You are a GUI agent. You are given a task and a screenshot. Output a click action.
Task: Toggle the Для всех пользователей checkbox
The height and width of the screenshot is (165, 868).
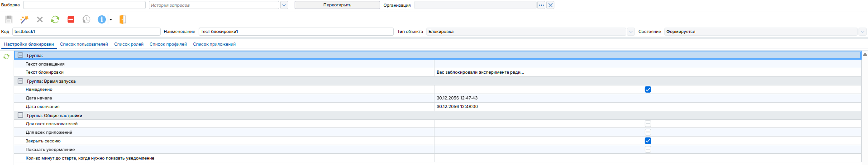(x=648, y=123)
